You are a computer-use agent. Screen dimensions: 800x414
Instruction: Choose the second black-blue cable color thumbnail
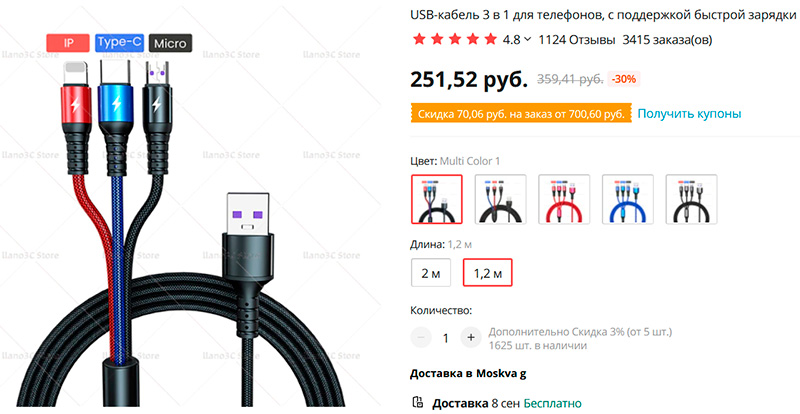pos(501,199)
